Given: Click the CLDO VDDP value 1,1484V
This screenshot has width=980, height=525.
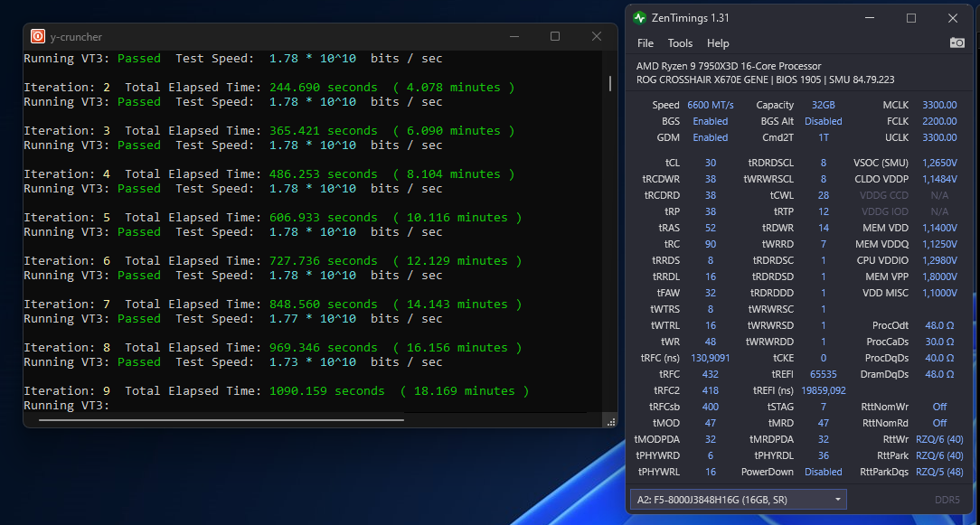Looking at the screenshot, I should click(939, 179).
